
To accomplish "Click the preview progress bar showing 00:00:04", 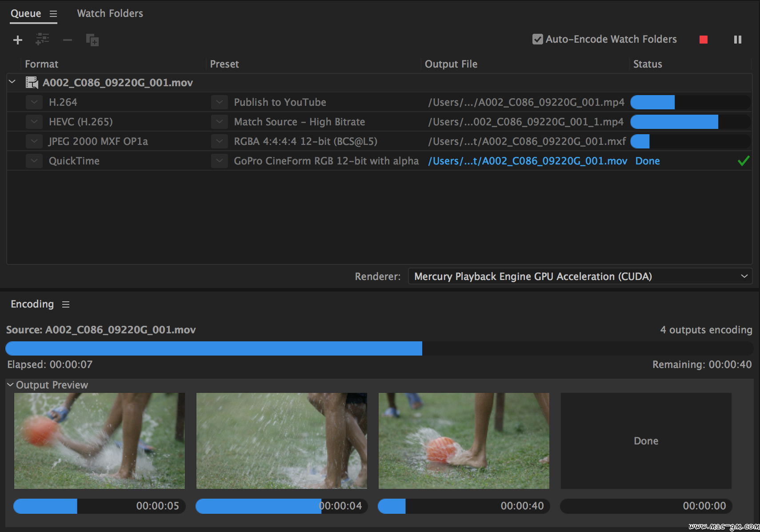I will (x=282, y=506).
